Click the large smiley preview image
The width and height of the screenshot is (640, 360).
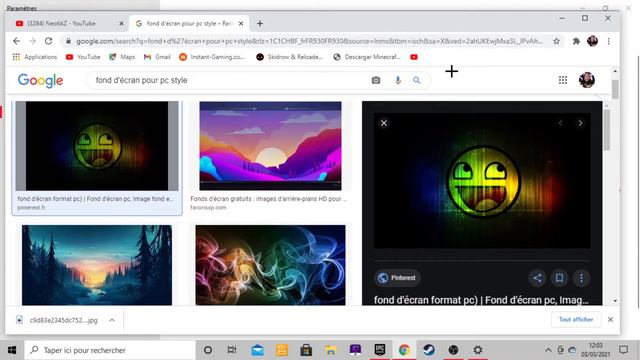click(482, 180)
